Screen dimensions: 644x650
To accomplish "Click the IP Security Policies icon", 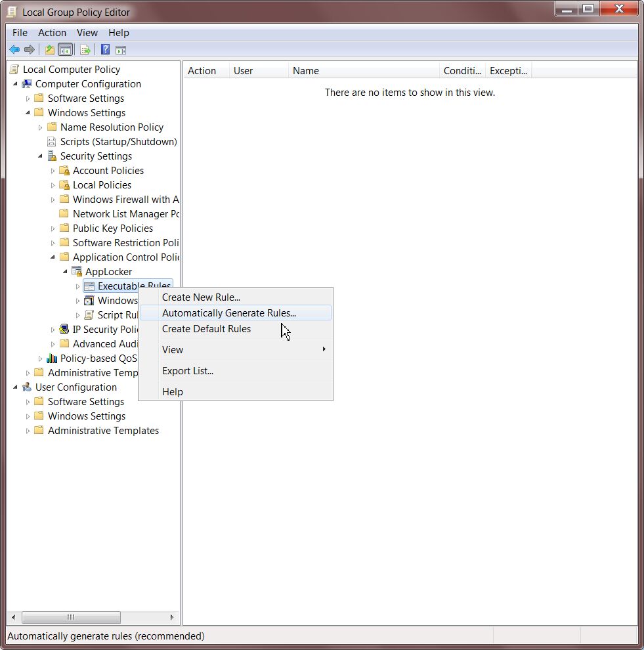I will [64, 329].
